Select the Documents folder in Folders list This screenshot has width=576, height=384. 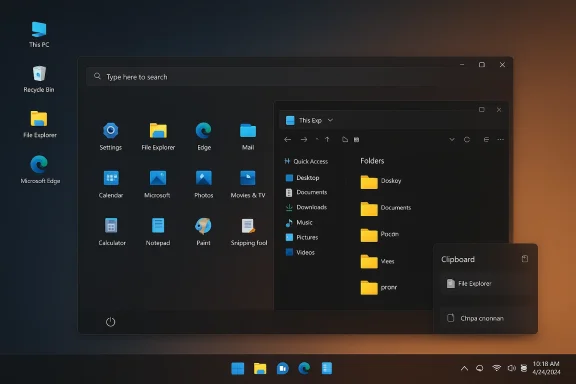point(386,208)
